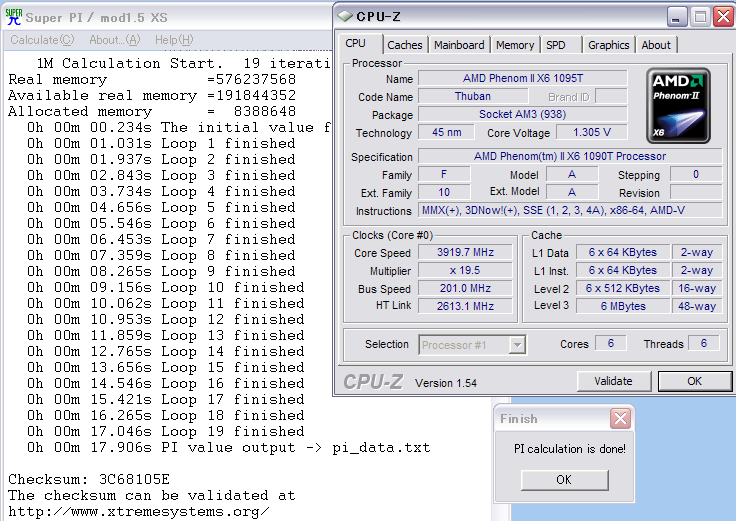
Task: Switch to the Caches tab
Action: 405,45
